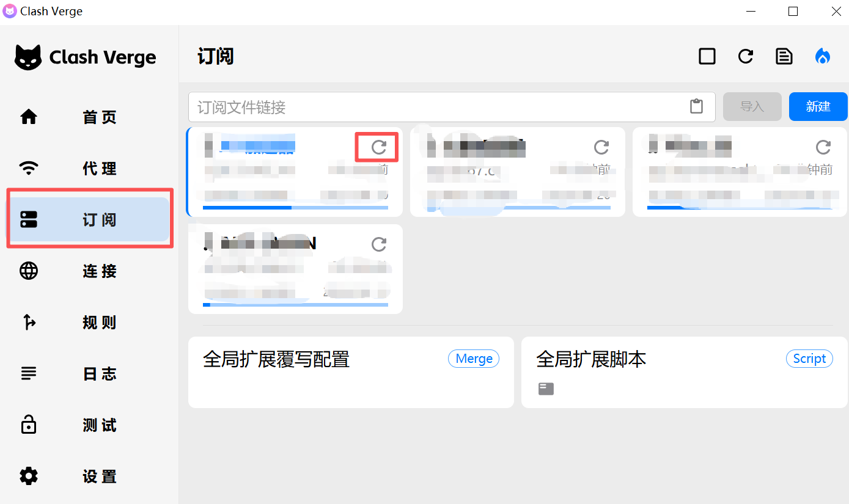Click the refresh icon on first subscription card
This screenshot has width=849, height=504.
[379, 147]
